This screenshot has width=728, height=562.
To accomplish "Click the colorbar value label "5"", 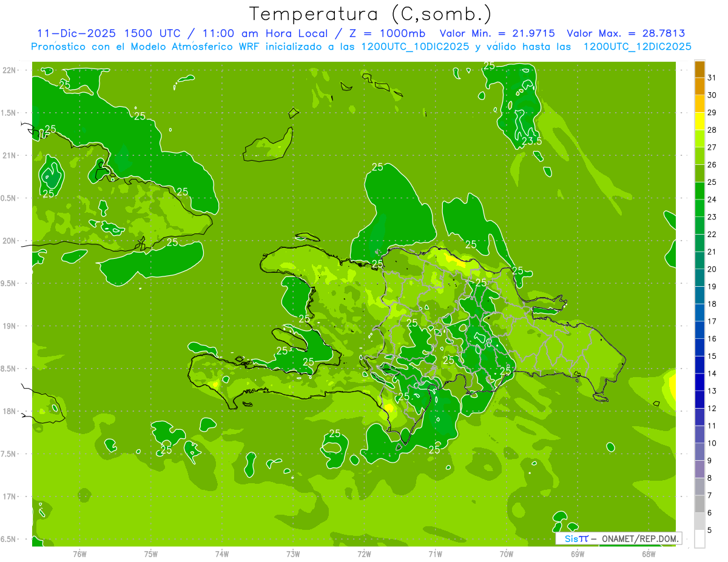I will (710, 530).
